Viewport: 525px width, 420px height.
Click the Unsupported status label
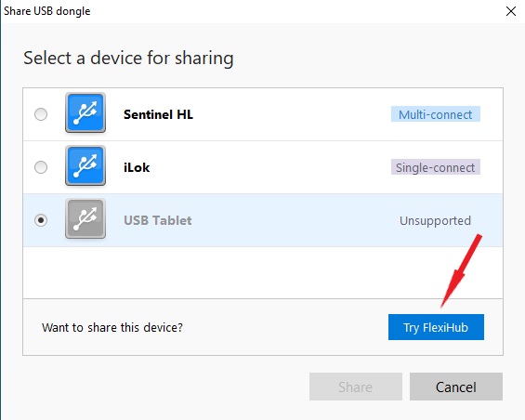[x=435, y=220]
